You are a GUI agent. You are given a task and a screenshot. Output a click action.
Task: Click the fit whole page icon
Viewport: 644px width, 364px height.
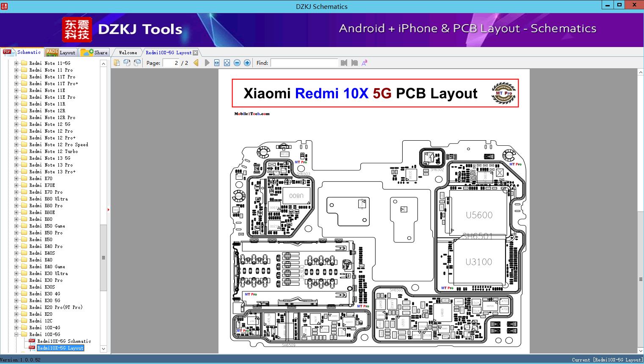click(227, 62)
